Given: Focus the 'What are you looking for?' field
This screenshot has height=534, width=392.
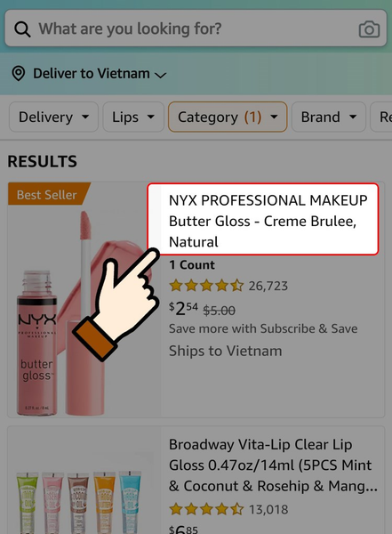Looking at the screenshot, I should point(196,28).
